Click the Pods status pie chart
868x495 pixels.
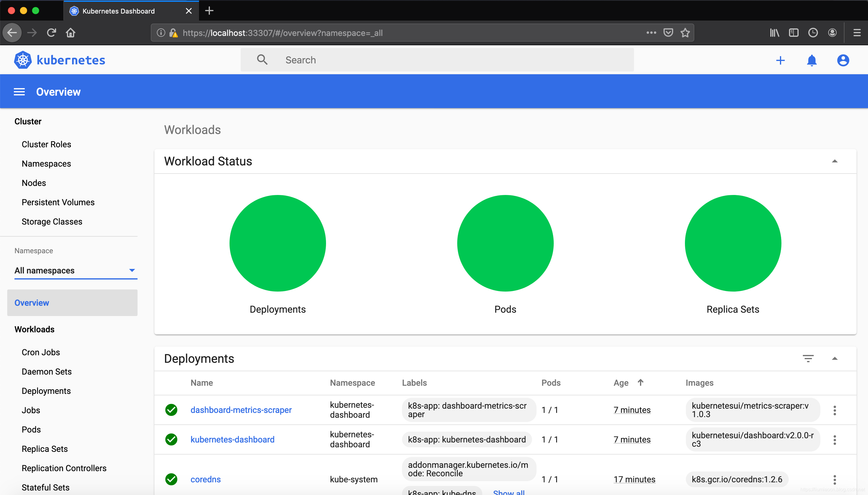tap(505, 243)
